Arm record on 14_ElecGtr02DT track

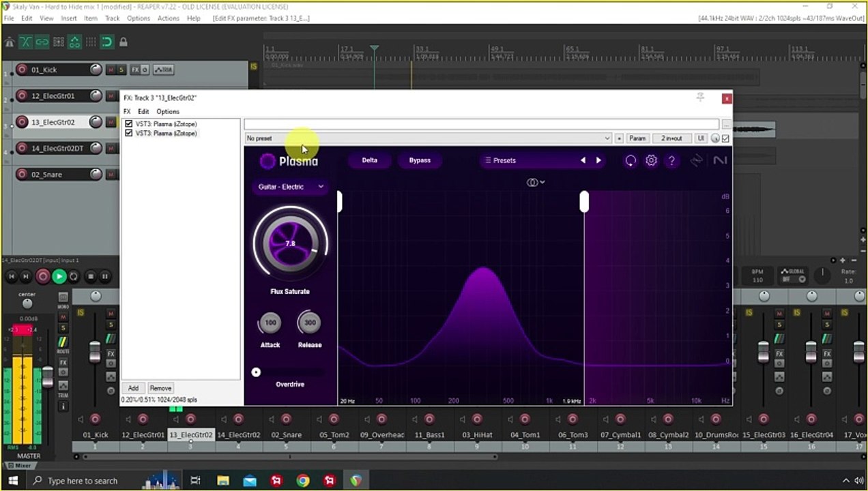22,148
